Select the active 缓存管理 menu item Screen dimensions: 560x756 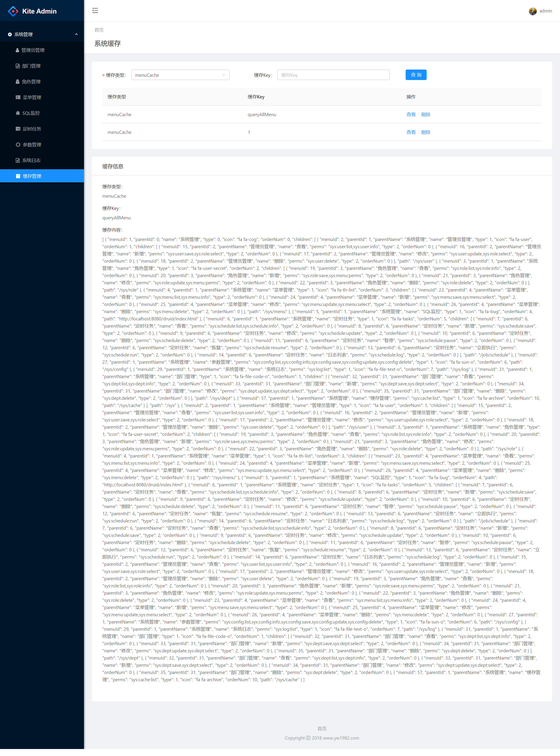(42, 176)
